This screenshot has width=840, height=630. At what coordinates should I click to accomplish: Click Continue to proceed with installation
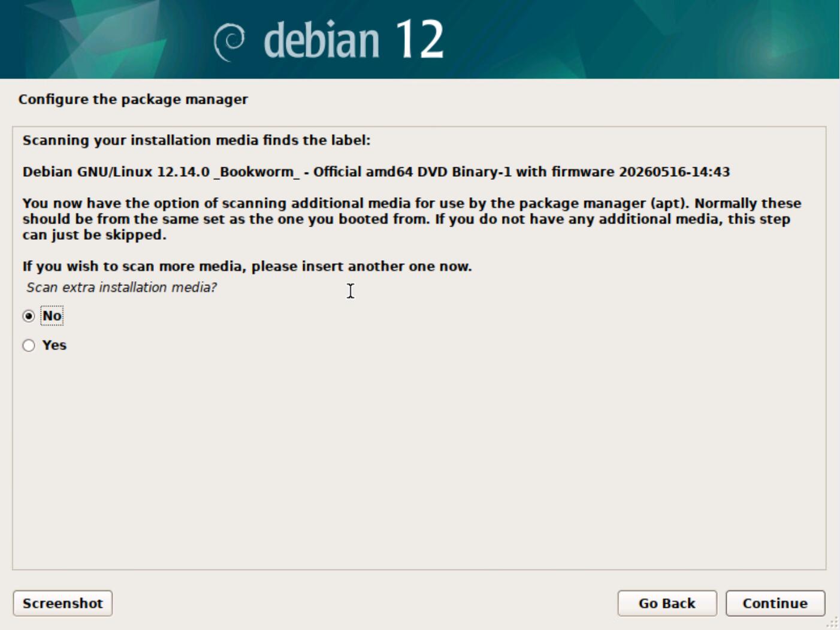pos(775,603)
